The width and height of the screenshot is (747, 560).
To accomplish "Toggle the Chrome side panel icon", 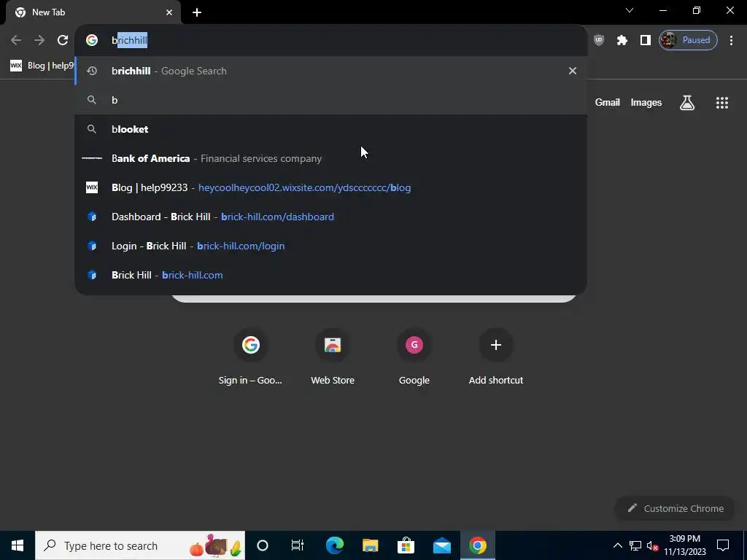I will pos(645,40).
